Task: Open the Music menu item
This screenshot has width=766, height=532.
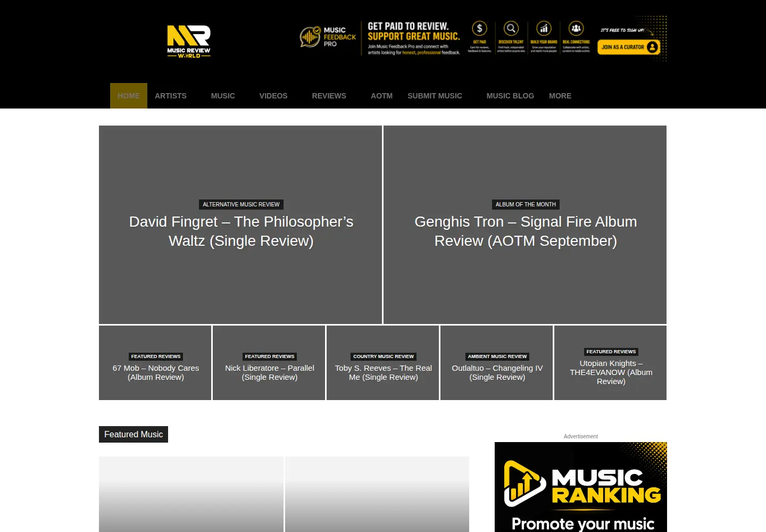Action: pyautogui.click(x=223, y=96)
